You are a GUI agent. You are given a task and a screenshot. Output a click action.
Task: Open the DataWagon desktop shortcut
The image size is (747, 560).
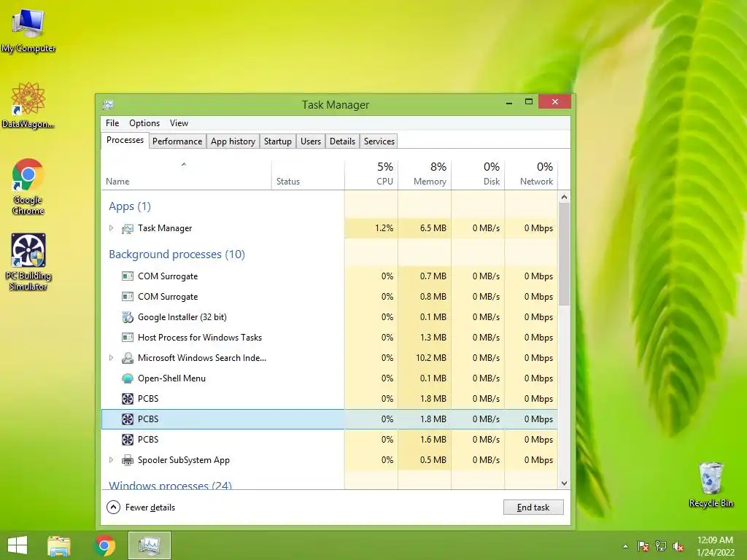pos(28,106)
